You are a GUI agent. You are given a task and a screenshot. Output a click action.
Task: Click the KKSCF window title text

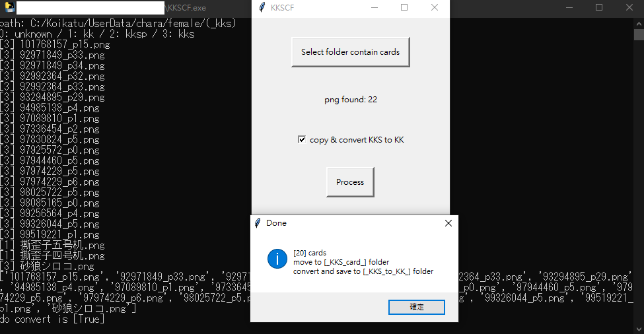tap(282, 8)
